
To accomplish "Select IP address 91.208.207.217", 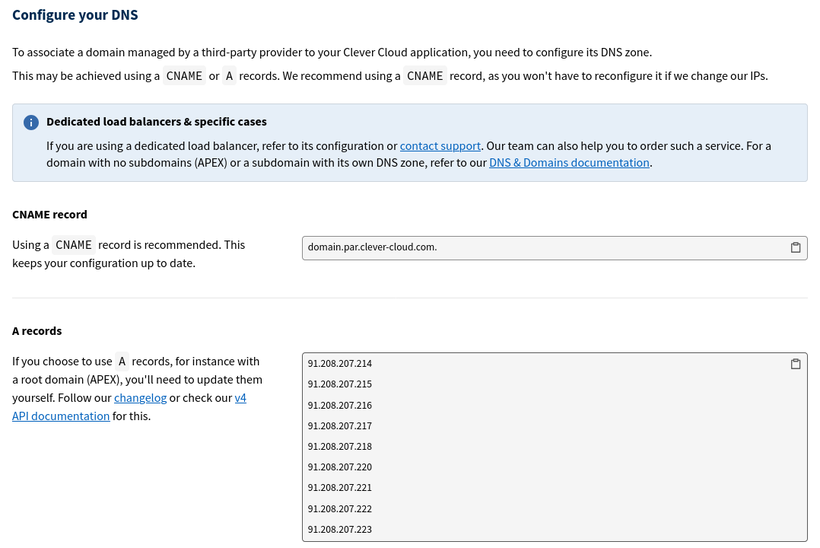I will (340, 426).
